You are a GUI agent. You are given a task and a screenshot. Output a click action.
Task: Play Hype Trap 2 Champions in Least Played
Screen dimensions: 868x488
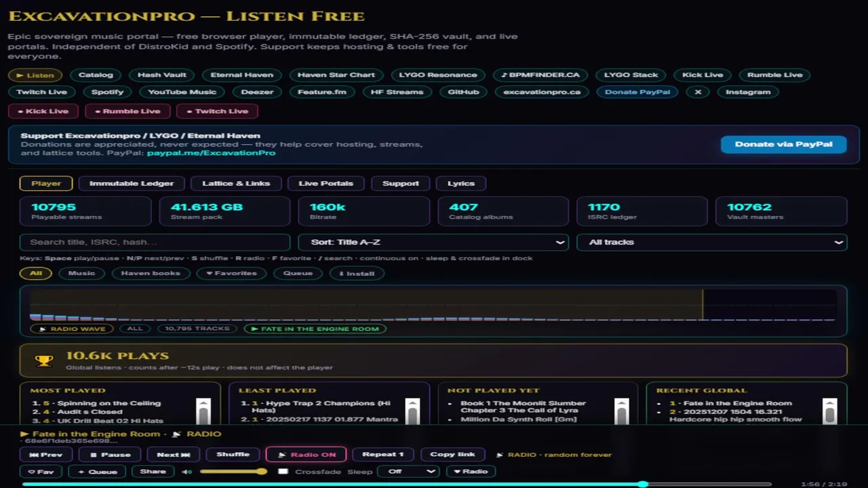(x=322, y=407)
